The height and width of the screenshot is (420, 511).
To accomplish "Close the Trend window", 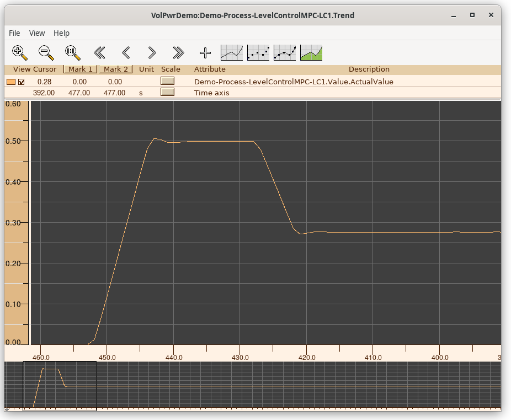I will coord(491,15).
